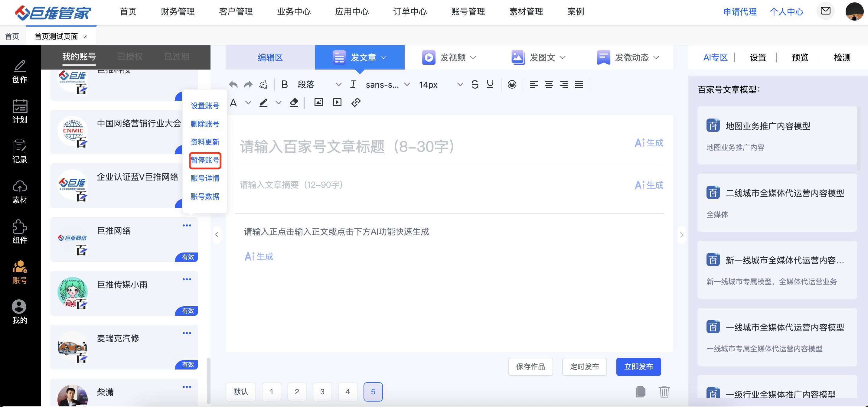The width and height of the screenshot is (868, 407).
Task: Open the 计划 sidebar section
Action: coord(20,112)
